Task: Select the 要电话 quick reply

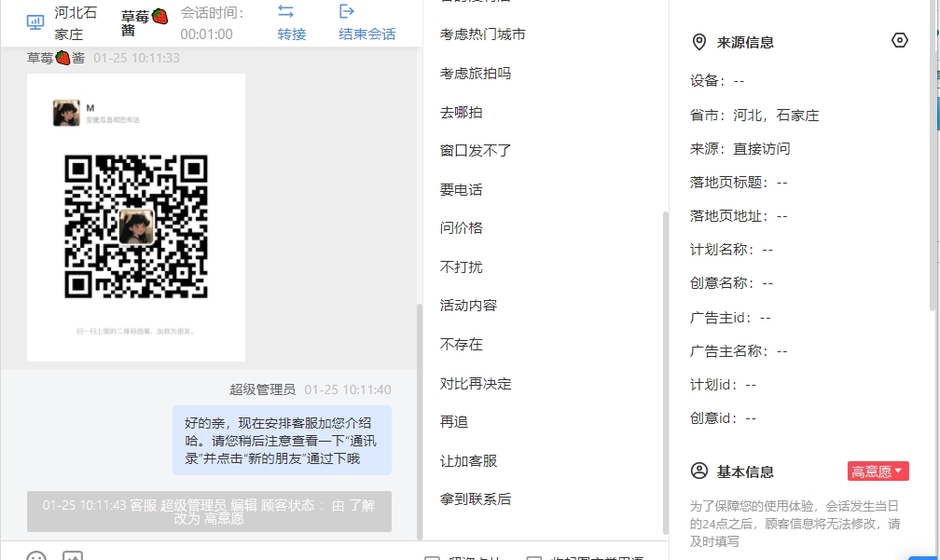Action: coord(461,190)
